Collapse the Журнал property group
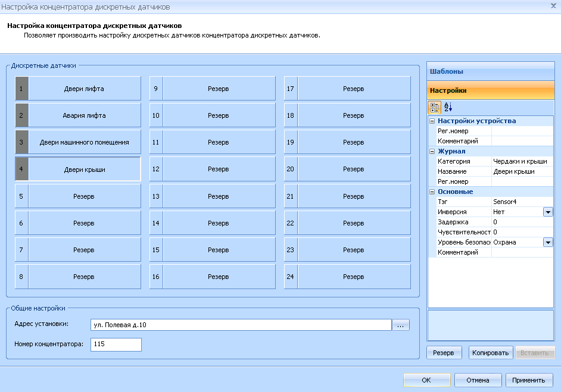 432,151
